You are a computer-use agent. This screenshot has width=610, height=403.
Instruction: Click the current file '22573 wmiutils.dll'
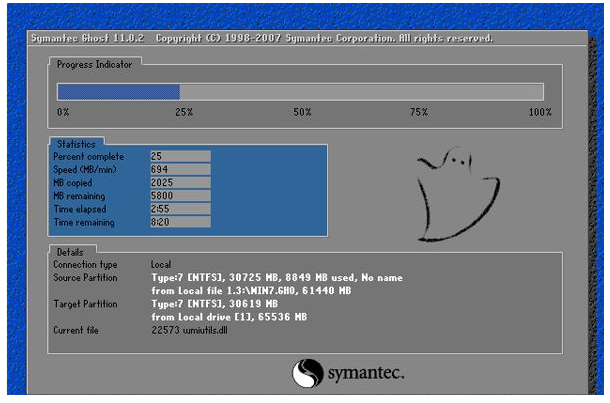[x=189, y=330]
